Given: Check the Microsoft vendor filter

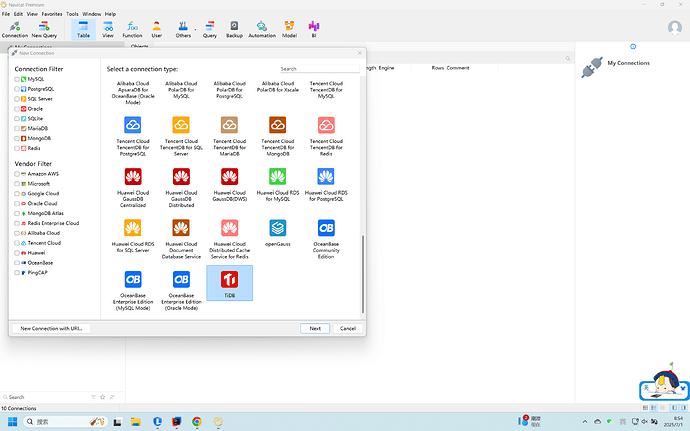Looking at the screenshot, I should click(x=17, y=184).
